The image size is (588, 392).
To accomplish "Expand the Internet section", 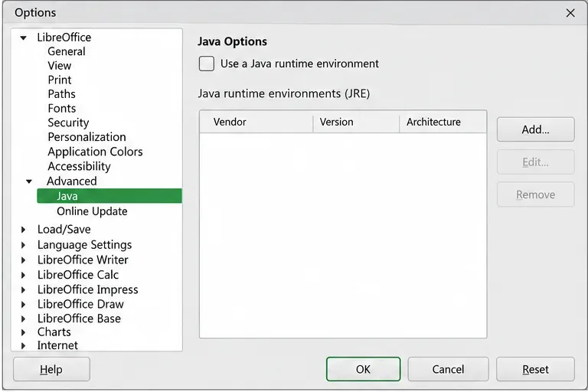I will pyautogui.click(x=23, y=345).
